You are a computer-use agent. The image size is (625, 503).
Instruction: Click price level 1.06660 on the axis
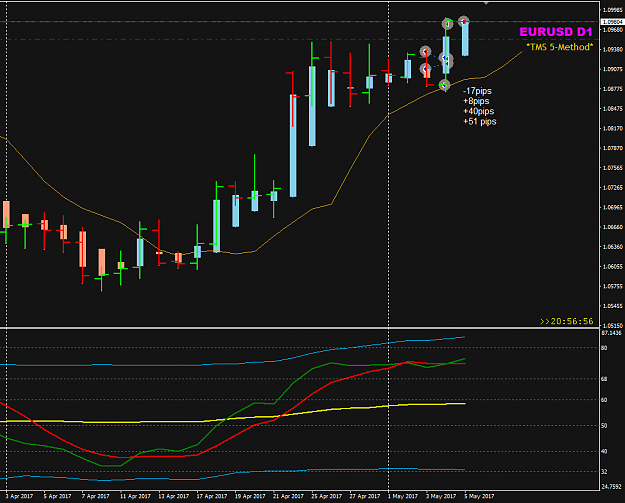pyautogui.click(x=613, y=227)
